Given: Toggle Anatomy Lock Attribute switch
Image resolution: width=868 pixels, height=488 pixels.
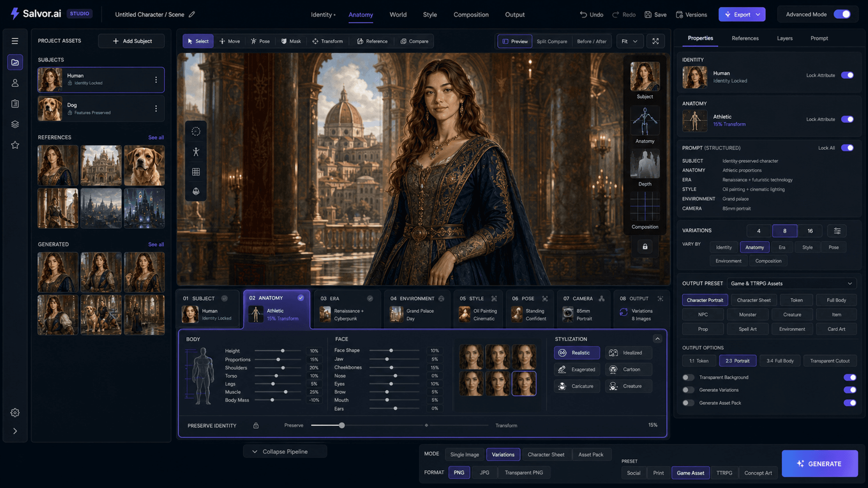Looking at the screenshot, I should point(847,119).
